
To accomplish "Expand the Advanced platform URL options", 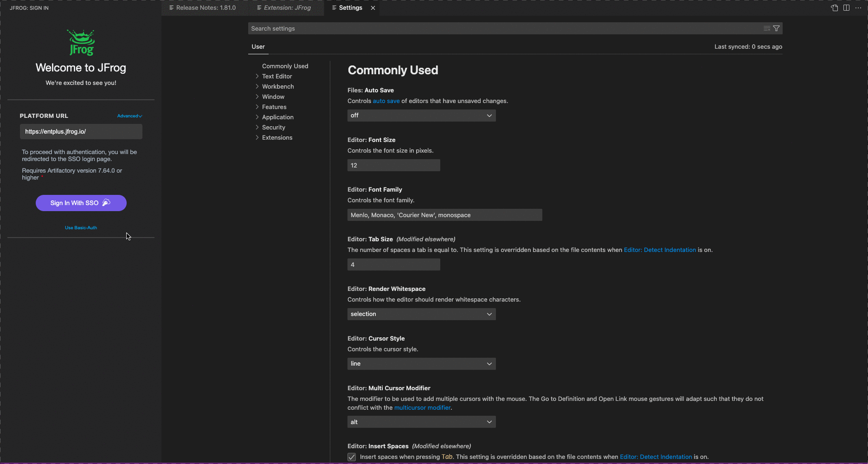I will point(129,116).
